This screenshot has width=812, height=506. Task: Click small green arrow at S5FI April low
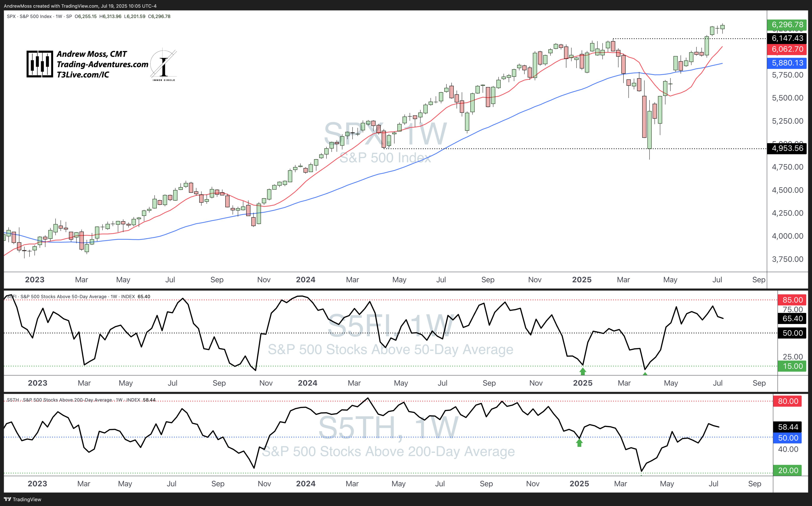pos(645,374)
